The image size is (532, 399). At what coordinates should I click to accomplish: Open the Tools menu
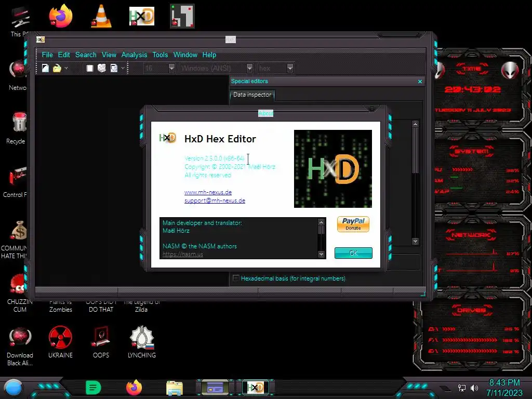[x=160, y=55]
